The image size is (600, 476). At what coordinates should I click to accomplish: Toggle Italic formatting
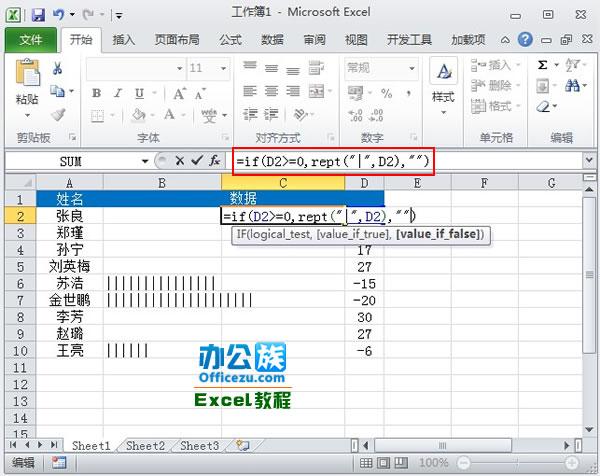point(118,93)
